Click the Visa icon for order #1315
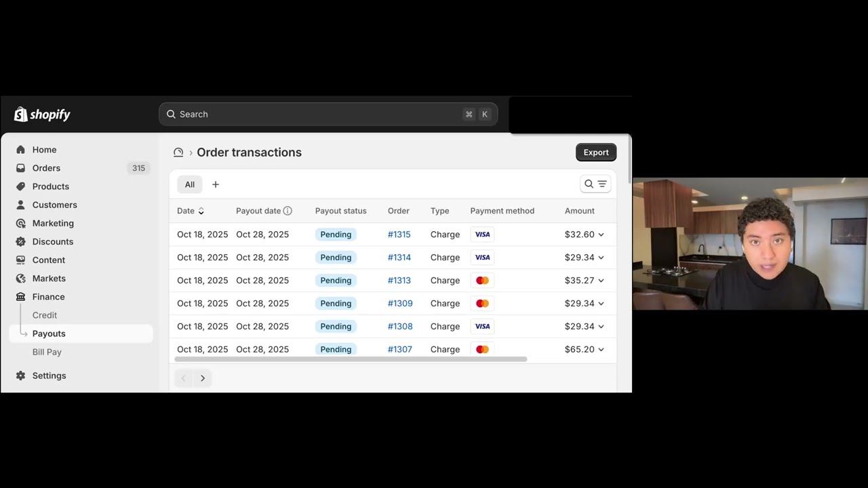Screen dimensions: 868x488 pyautogui.click(x=482, y=235)
